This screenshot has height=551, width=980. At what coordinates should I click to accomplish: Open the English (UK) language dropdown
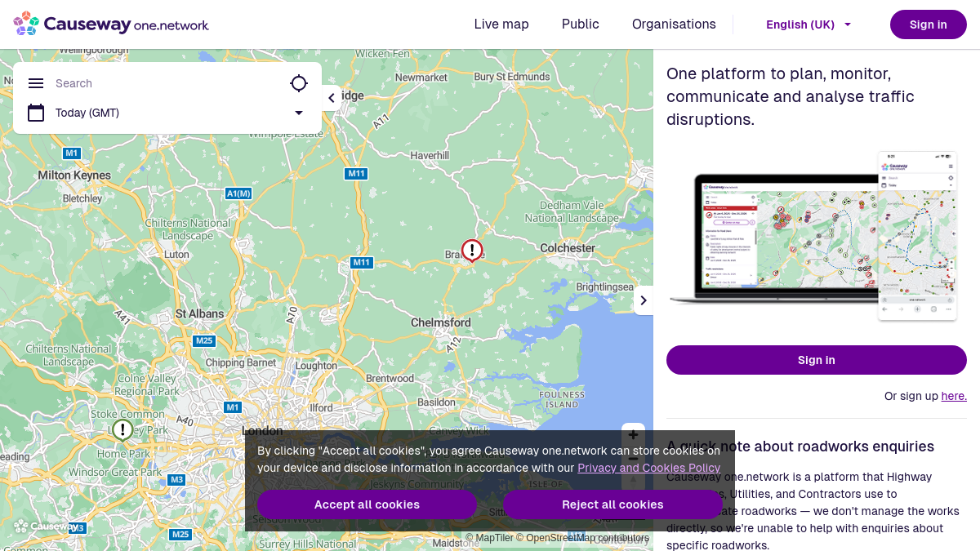click(x=808, y=24)
